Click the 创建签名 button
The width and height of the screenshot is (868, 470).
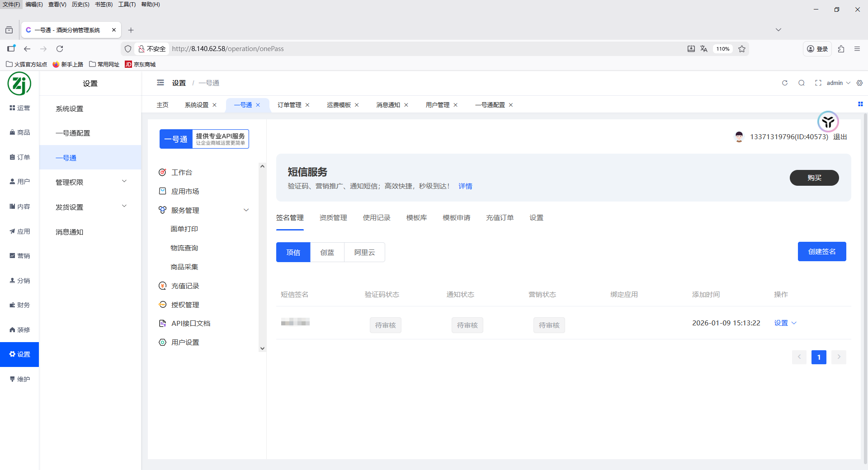click(x=821, y=252)
